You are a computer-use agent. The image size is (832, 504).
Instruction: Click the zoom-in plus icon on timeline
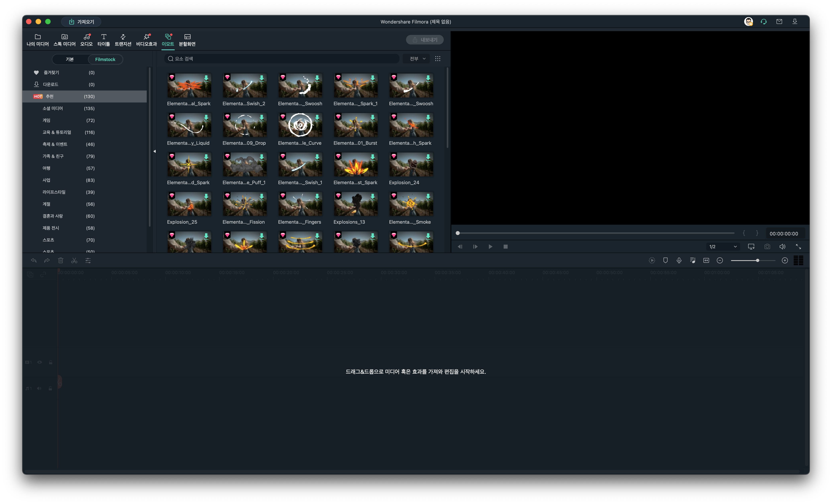[x=785, y=260]
